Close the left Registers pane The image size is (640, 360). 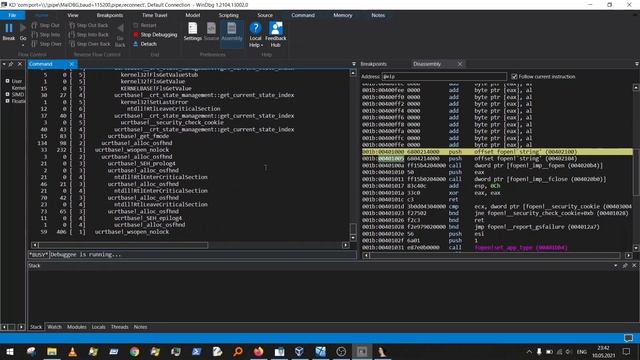click(20, 64)
